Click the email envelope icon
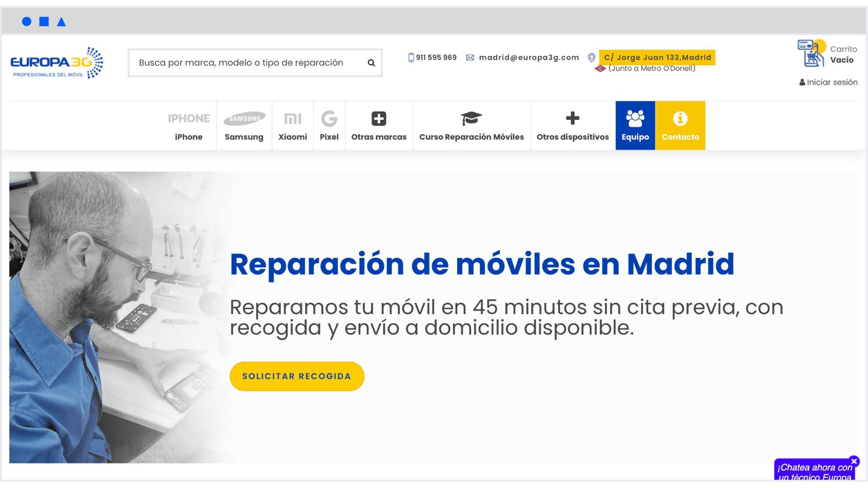Viewport: 868px width, 488px height. pos(470,58)
